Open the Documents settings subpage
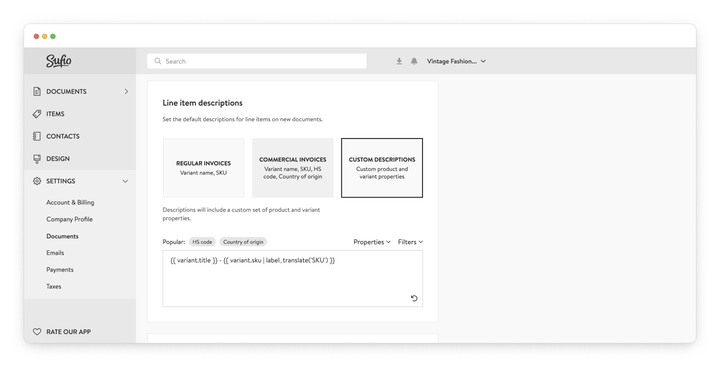720x367 pixels. pyautogui.click(x=62, y=236)
